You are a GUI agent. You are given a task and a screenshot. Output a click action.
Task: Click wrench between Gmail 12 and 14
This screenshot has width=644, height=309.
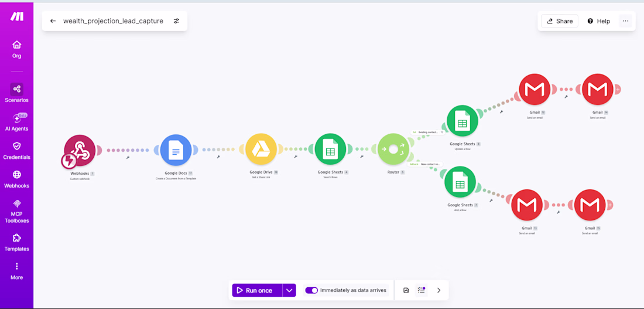click(x=566, y=96)
